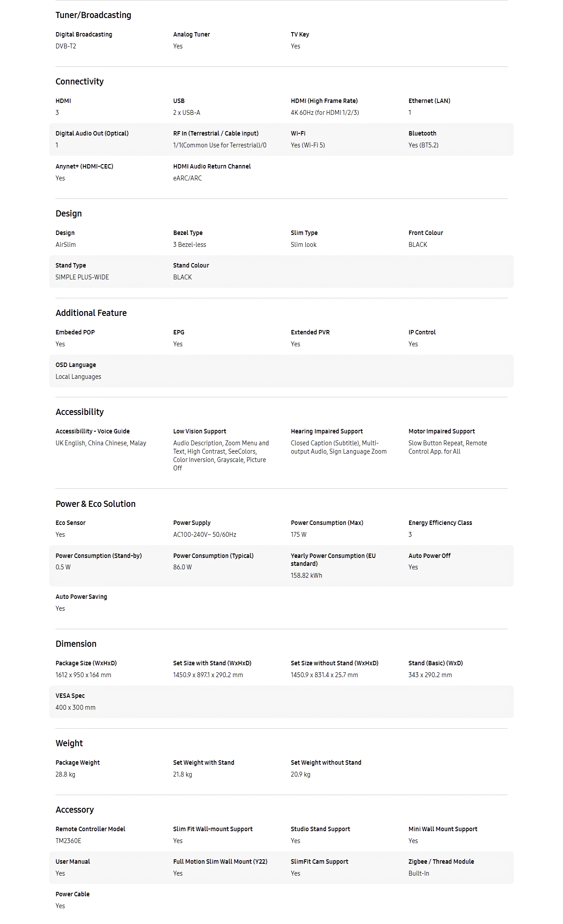Click the Bluetooth BT5.2 value
This screenshot has height=924, width=563.
click(423, 145)
